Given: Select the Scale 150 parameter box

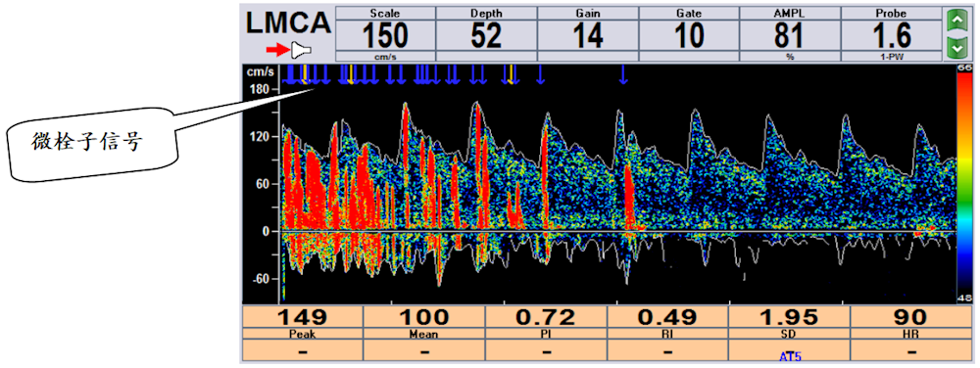Looking at the screenshot, I should pos(385,33).
